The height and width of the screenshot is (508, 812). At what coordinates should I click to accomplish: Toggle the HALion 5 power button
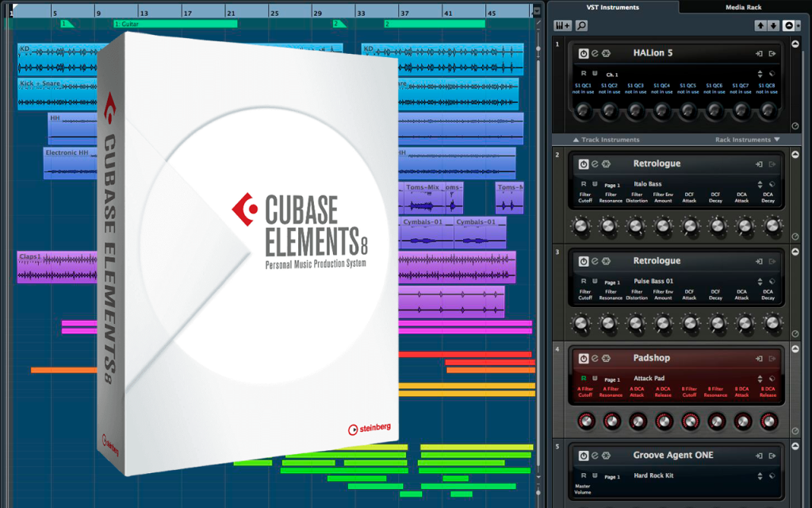584,53
